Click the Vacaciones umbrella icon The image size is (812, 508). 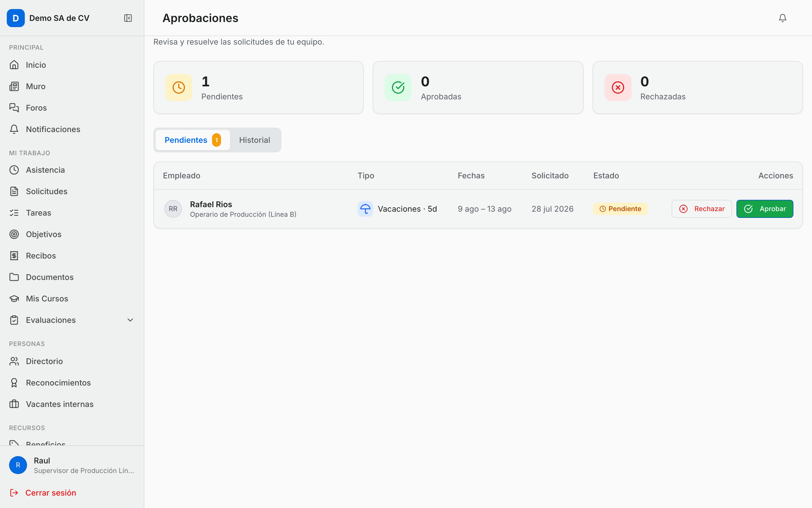coord(365,209)
